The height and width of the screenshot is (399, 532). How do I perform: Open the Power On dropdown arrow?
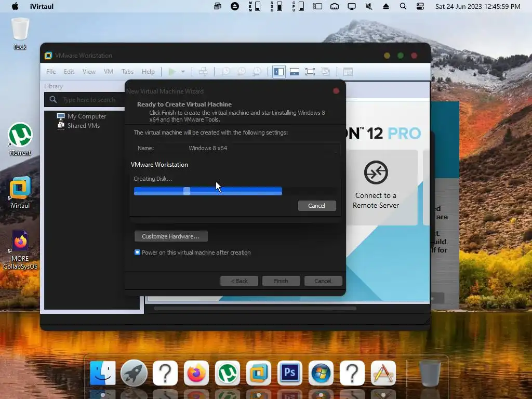[x=183, y=72]
